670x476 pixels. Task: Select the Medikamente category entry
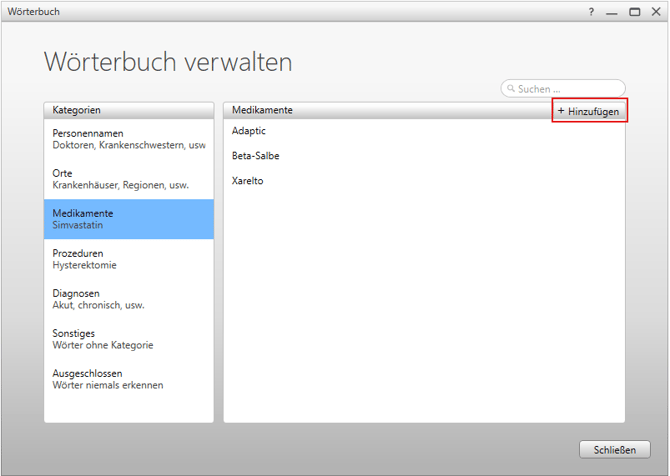tap(128, 218)
